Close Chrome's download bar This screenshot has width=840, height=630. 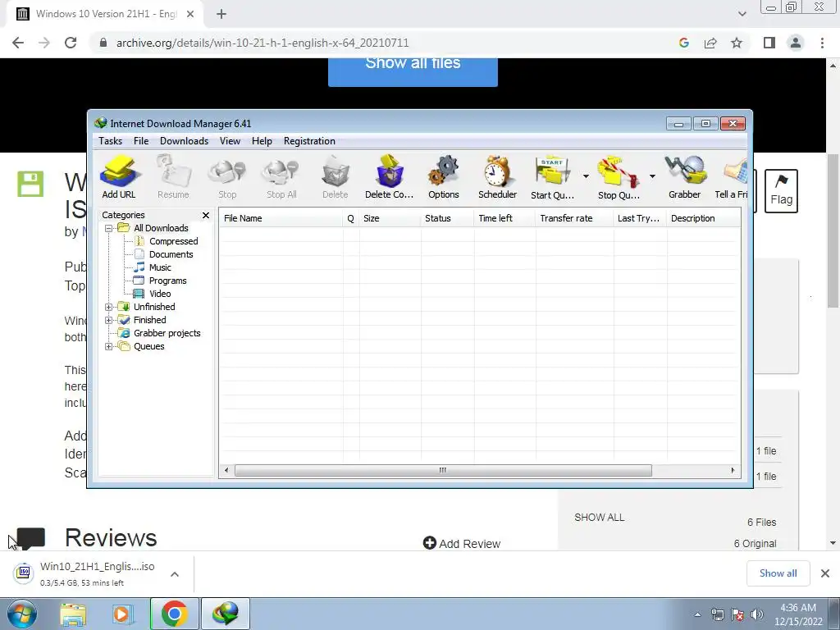pyautogui.click(x=825, y=573)
